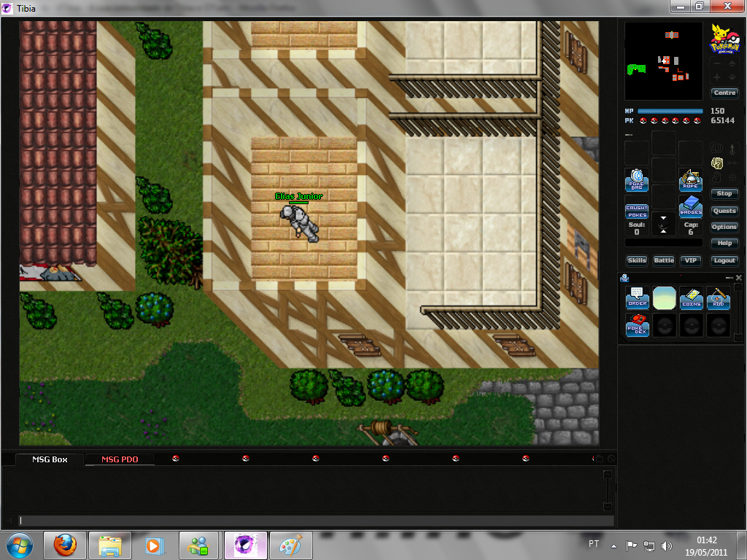Click the Pokemon Online Pikachu logo

point(724,38)
